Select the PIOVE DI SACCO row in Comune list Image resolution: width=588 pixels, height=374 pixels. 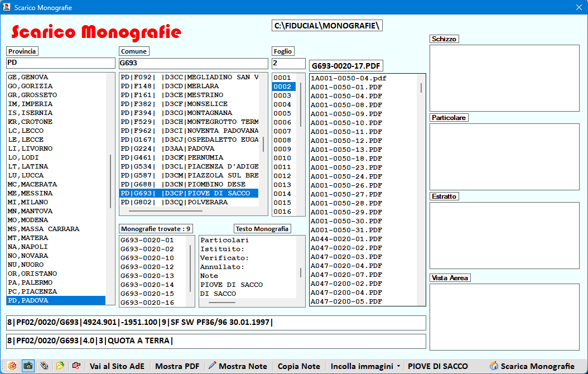click(x=189, y=193)
